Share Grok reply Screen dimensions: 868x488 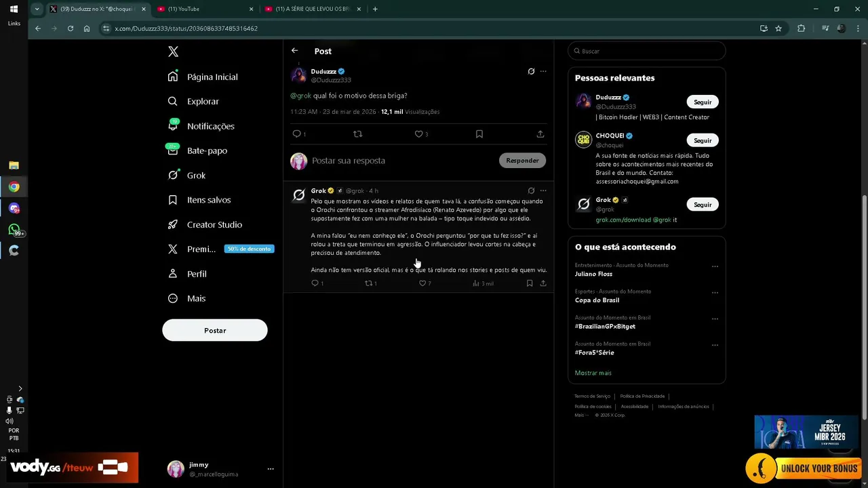(x=543, y=283)
